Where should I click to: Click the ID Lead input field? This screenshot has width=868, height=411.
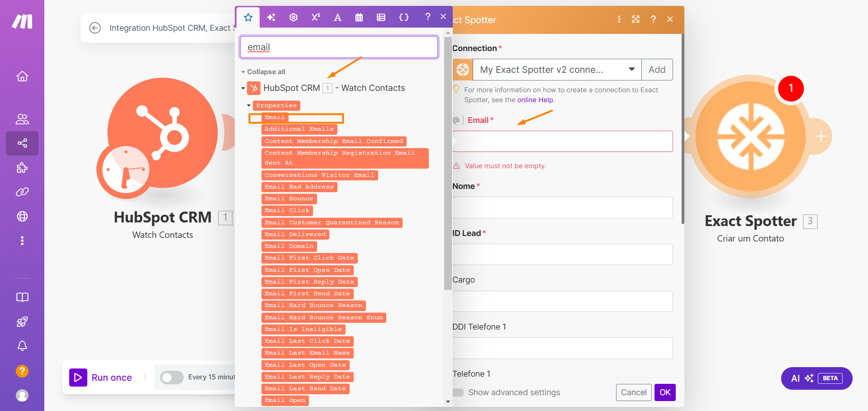562,255
